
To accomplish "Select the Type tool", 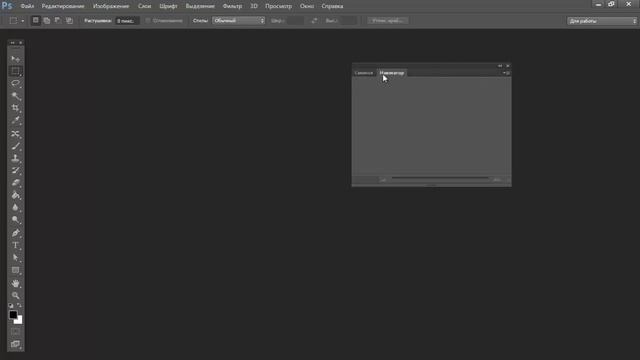I will coord(16,245).
